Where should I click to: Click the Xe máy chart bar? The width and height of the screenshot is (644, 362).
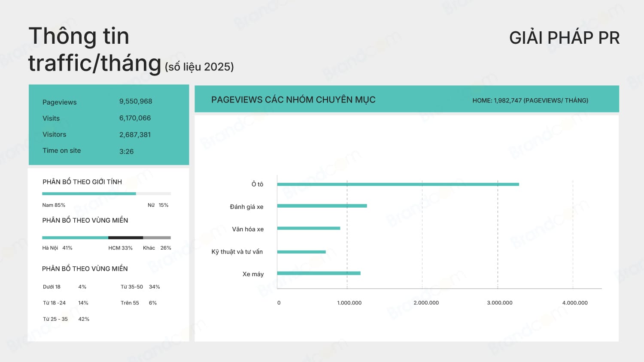click(319, 273)
